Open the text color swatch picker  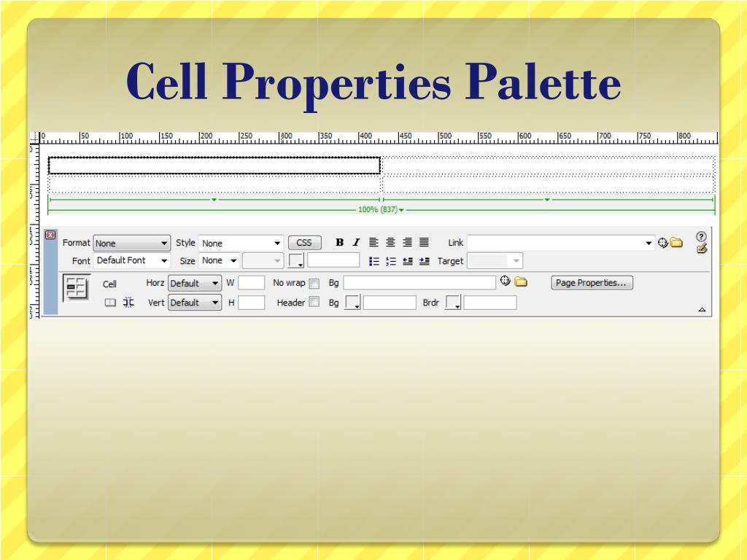tap(296, 260)
